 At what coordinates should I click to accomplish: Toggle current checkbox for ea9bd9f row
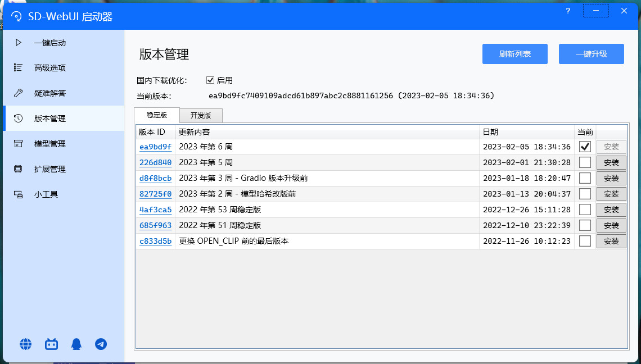coord(585,147)
